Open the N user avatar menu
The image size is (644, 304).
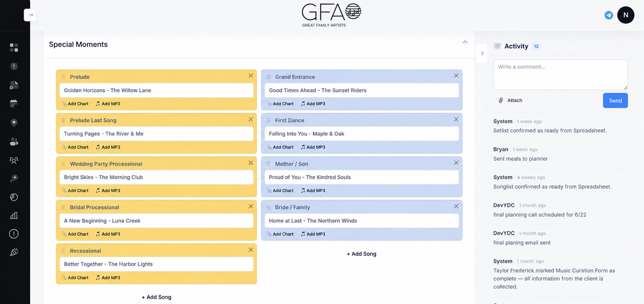[x=626, y=15]
